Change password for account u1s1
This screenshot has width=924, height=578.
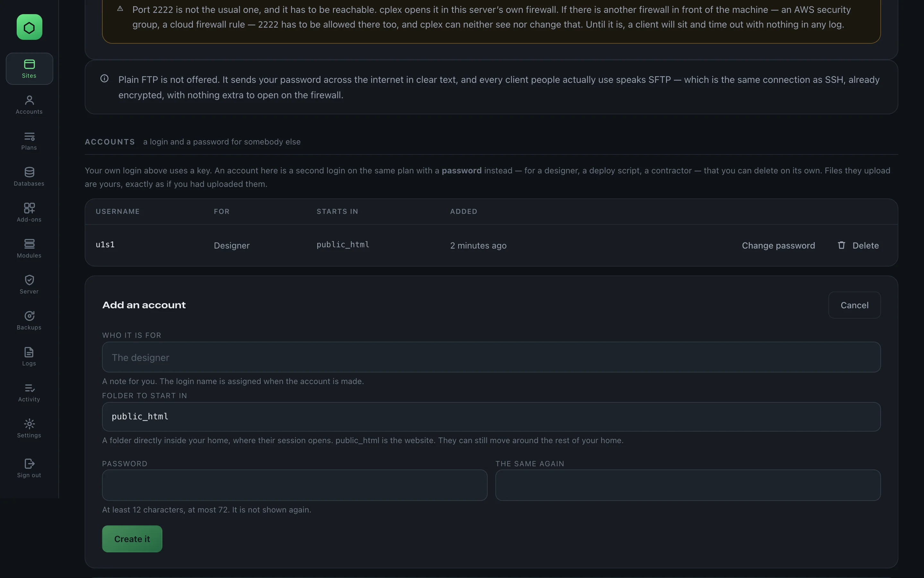(778, 245)
